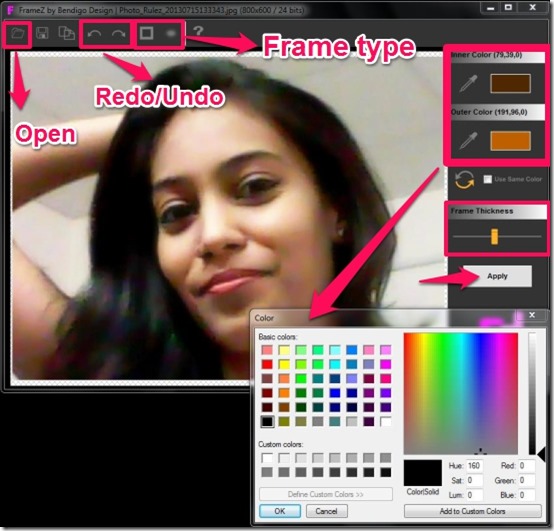Minimize the FrameZ window
This screenshot has height=531, width=554.
490,8
